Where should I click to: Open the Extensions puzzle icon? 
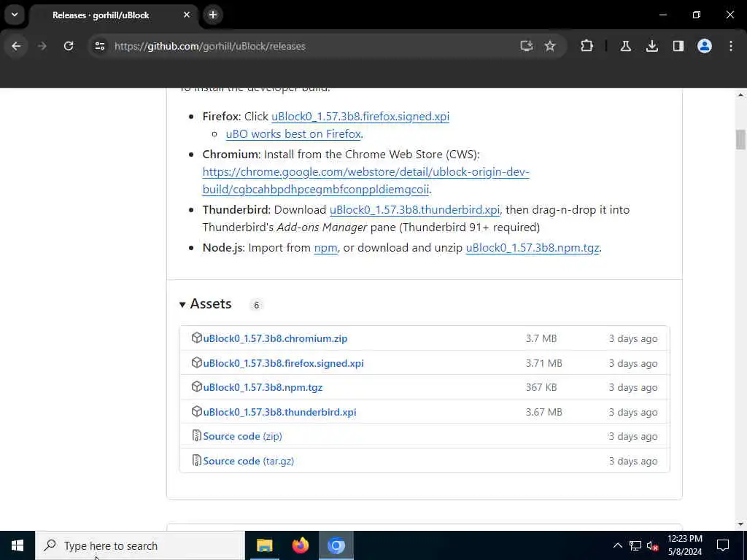point(587,46)
